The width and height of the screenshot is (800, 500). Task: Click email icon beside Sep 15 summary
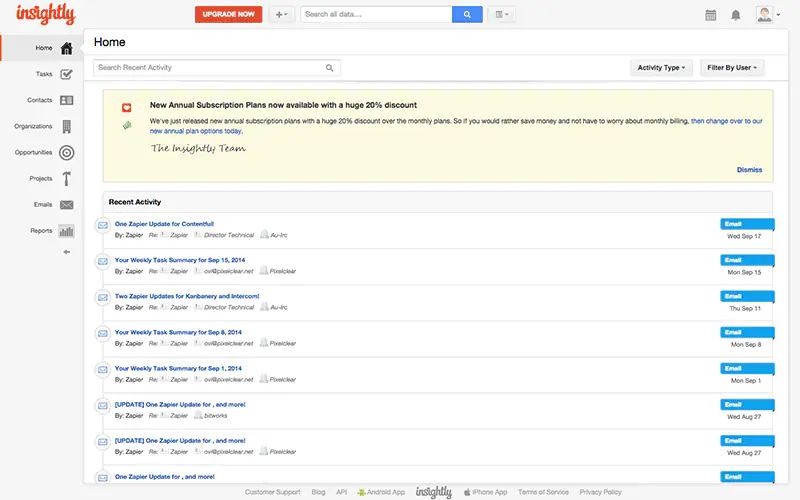[103, 262]
